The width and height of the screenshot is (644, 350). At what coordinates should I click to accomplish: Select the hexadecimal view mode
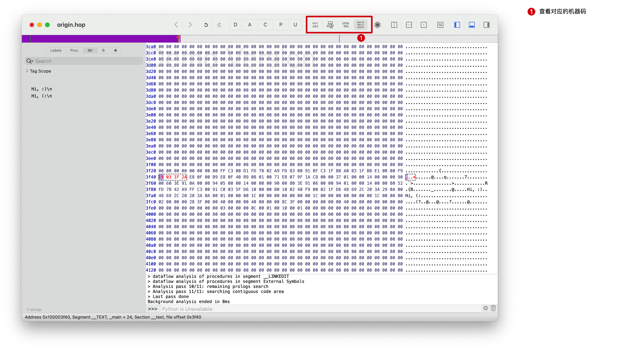coord(360,25)
